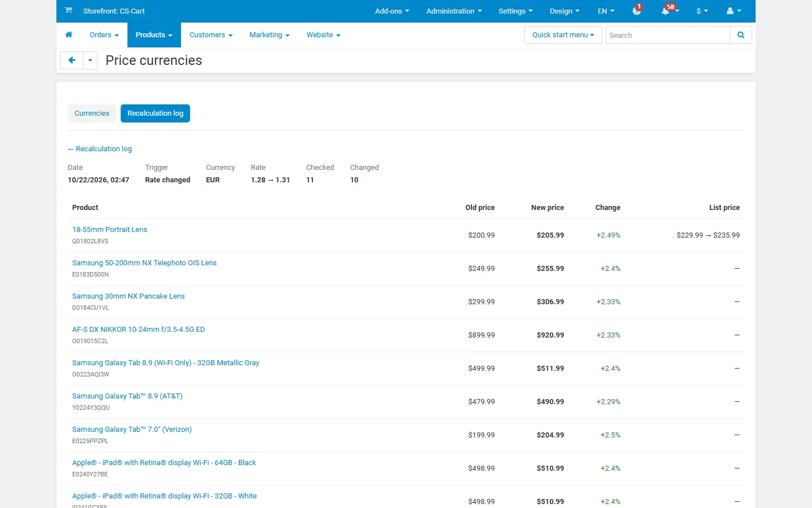Viewport: 812px width, 508px height.
Task: Open the notifications bell with 58 badge
Action: coord(669,11)
